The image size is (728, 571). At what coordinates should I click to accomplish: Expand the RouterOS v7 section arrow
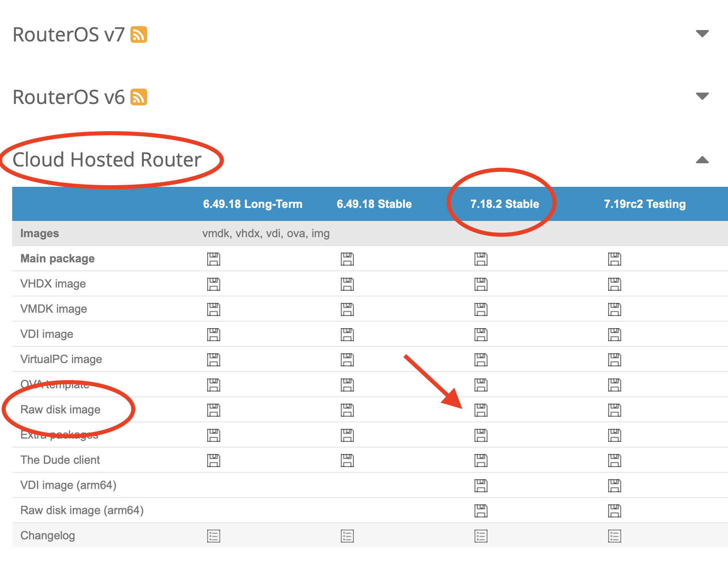(x=702, y=34)
